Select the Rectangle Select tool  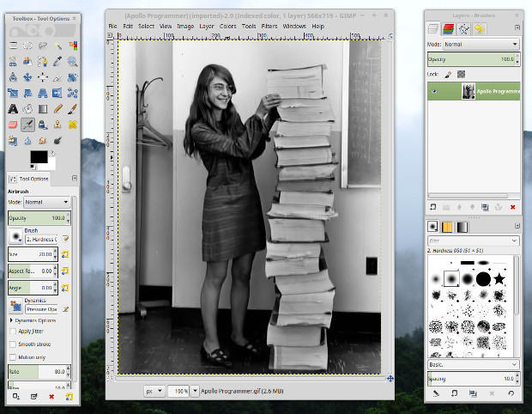click(x=14, y=46)
